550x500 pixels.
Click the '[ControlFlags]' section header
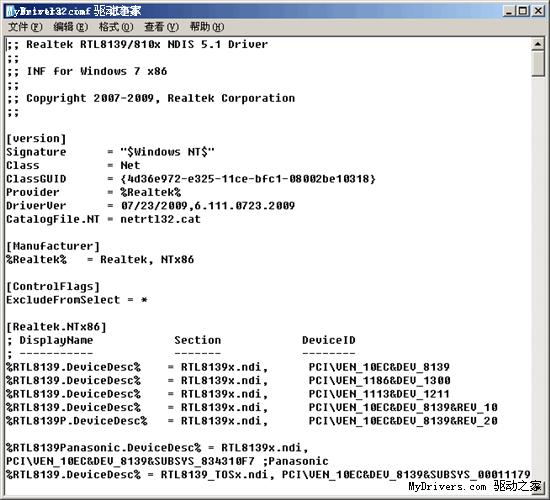[x=53, y=287]
